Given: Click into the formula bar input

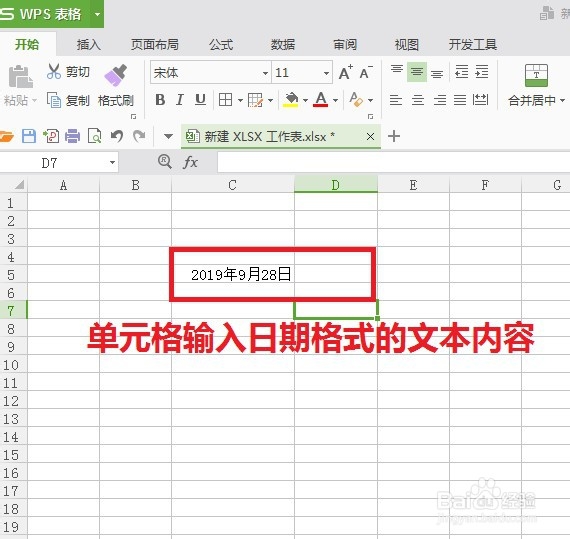Looking at the screenshot, I should (x=394, y=162).
